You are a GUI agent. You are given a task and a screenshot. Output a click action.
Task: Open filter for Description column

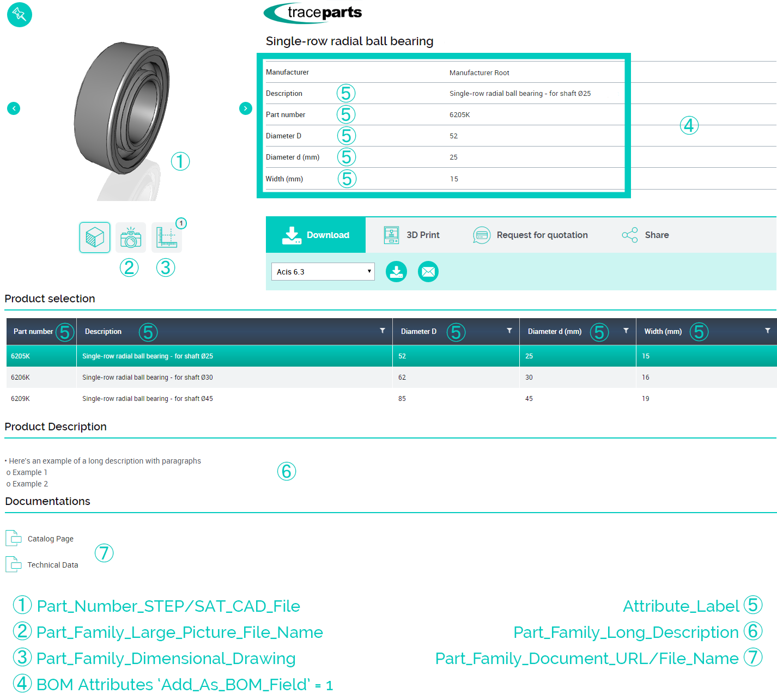point(383,331)
